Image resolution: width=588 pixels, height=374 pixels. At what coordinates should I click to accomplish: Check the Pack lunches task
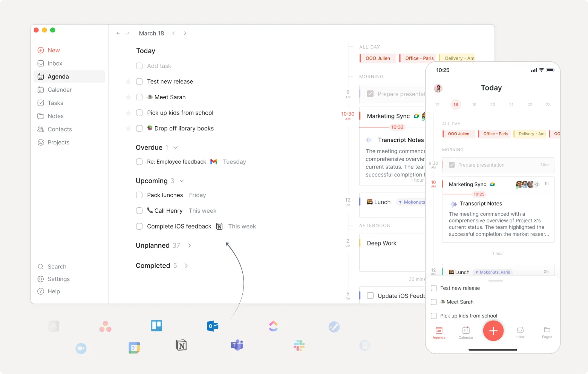point(139,195)
